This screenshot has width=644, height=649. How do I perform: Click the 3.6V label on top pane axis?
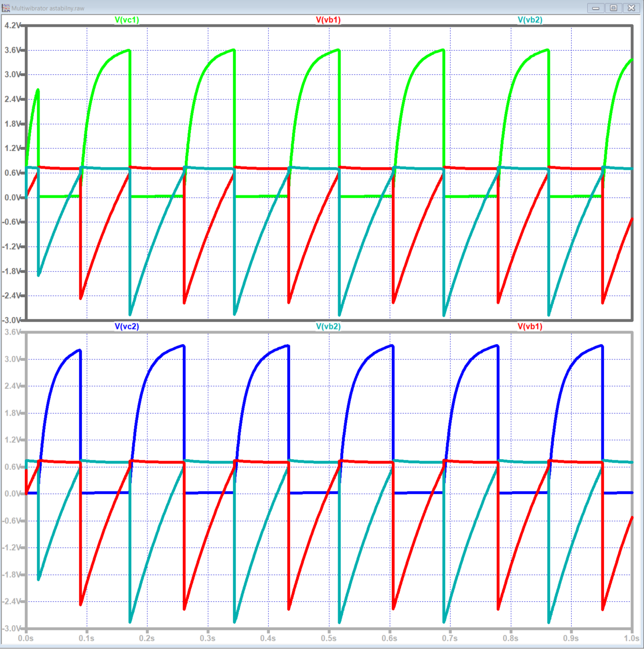[12, 50]
